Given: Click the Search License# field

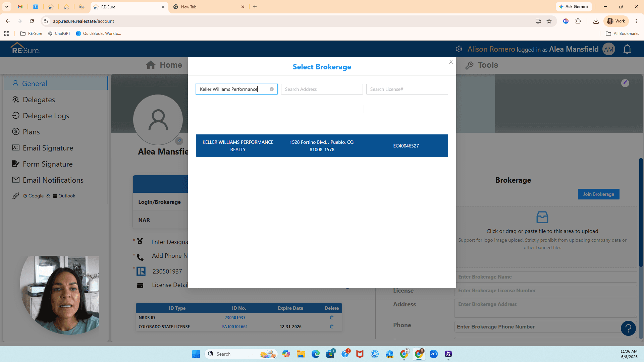Looking at the screenshot, I should pos(407,89).
